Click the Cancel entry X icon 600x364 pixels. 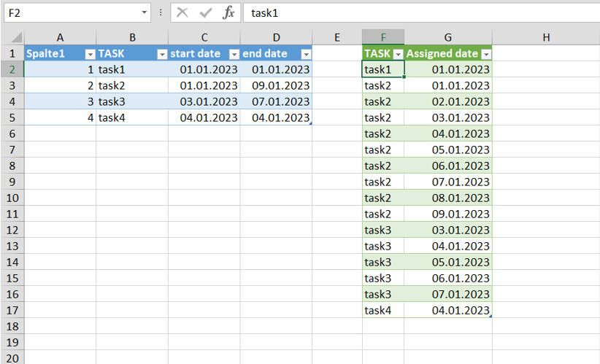pyautogui.click(x=182, y=12)
